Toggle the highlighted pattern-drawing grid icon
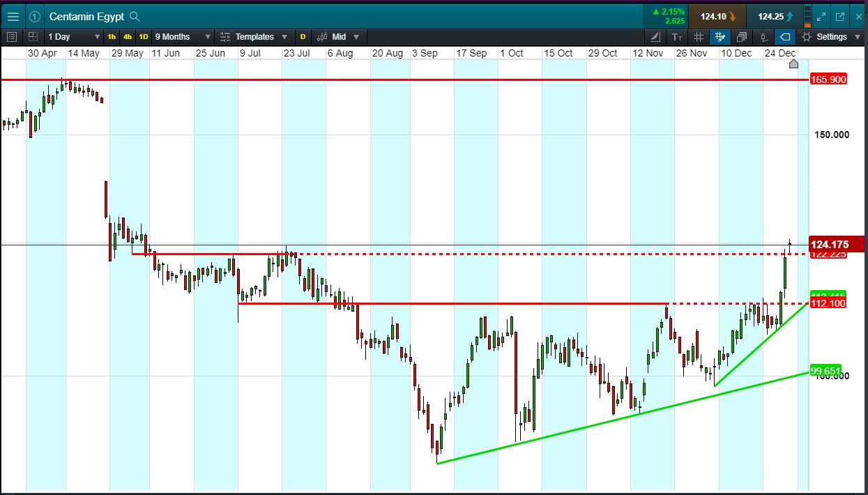Screen dimensions: 868x495 [720, 37]
